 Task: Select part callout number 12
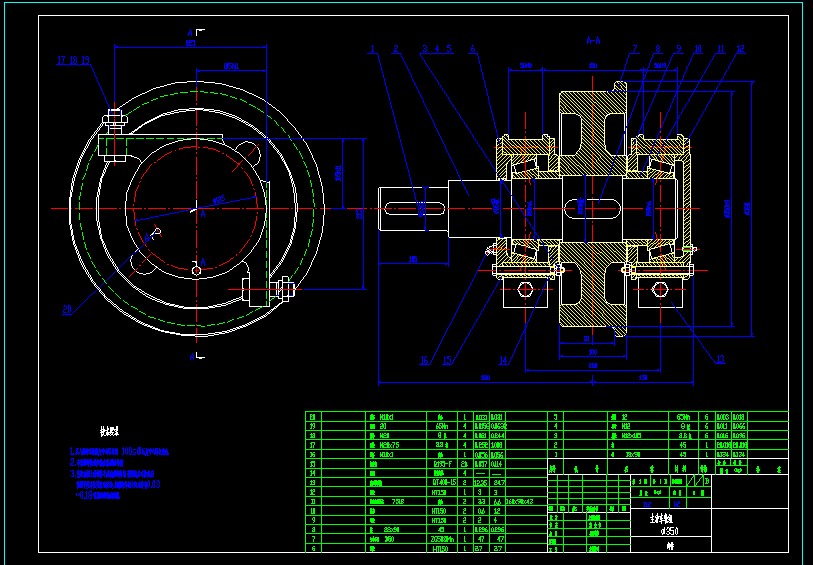point(740,48)
